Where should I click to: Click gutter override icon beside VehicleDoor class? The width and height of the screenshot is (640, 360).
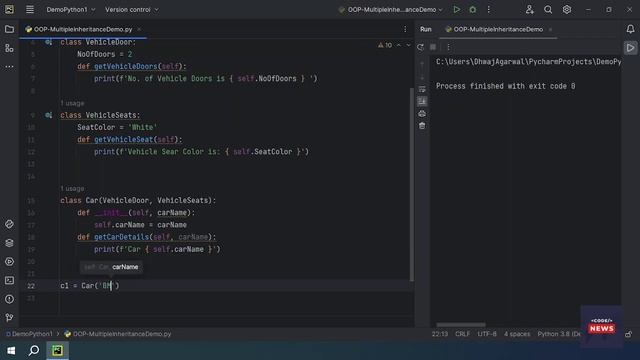(x=48, y=42)
